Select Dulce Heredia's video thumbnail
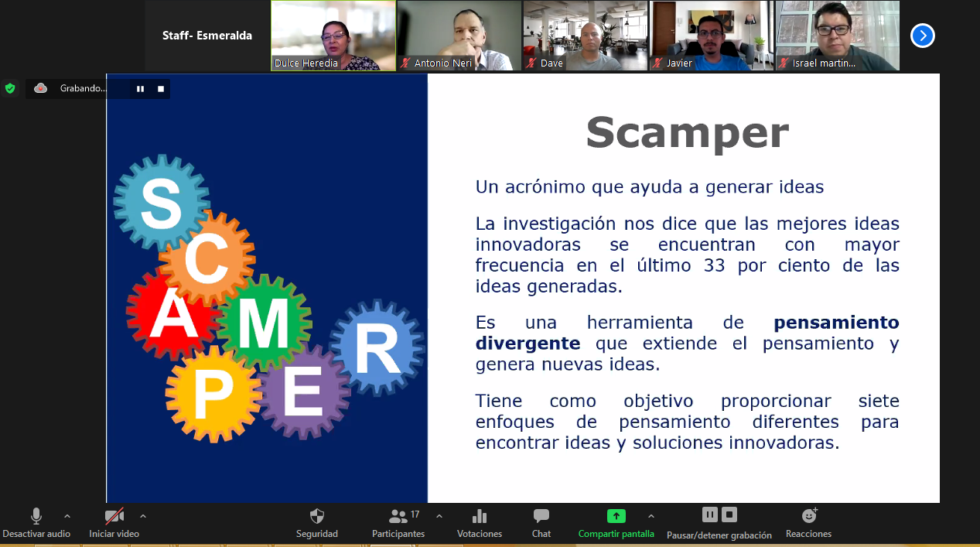Image resolution: width=980 pixels, height=547 pixels. click(333, 36)
